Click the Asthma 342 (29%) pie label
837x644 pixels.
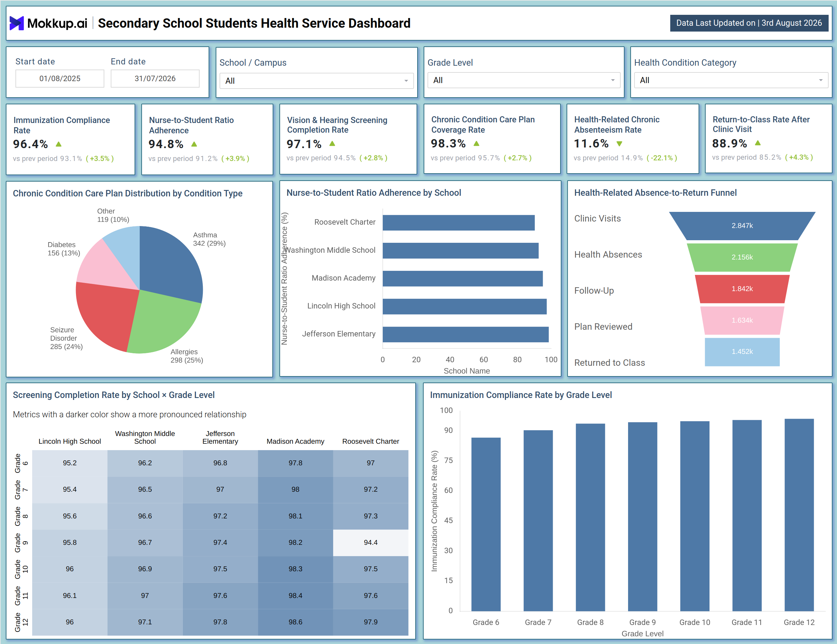click(x=209, y=239)
